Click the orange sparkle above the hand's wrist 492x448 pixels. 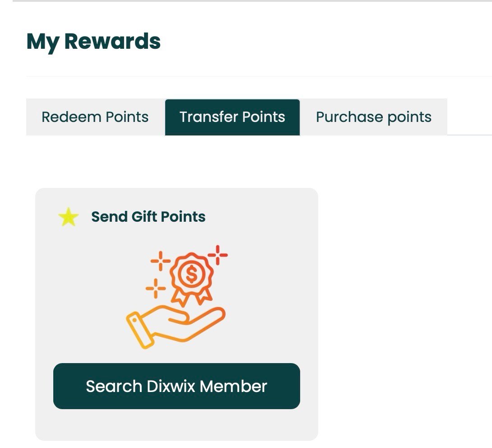[156, 288]
